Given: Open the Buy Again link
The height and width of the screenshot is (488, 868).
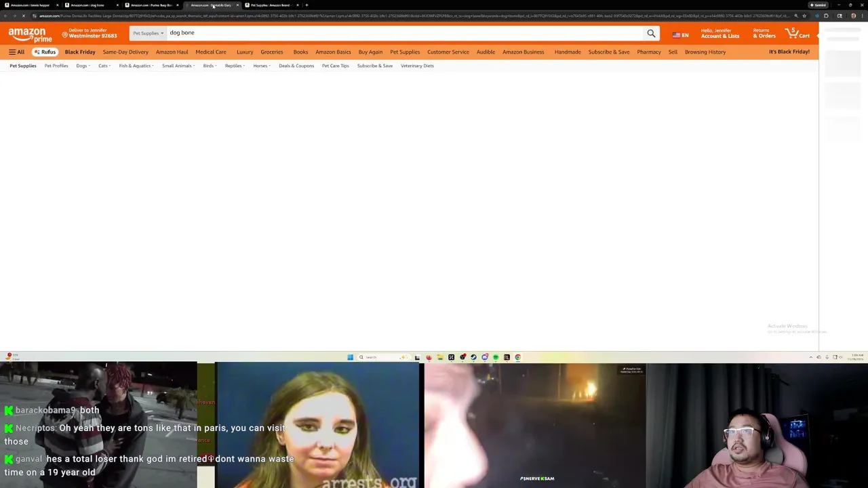Looking at the screenshot, I should point(370,52).
